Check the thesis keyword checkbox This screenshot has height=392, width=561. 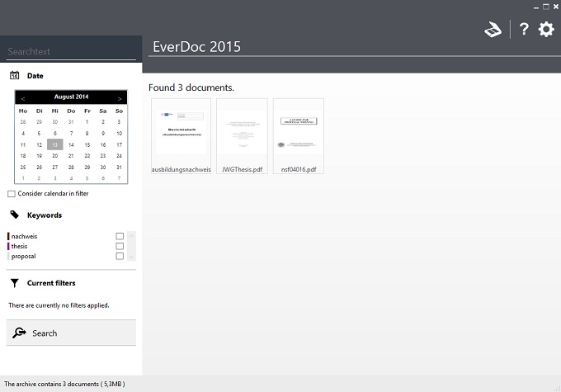click(120, 246)
